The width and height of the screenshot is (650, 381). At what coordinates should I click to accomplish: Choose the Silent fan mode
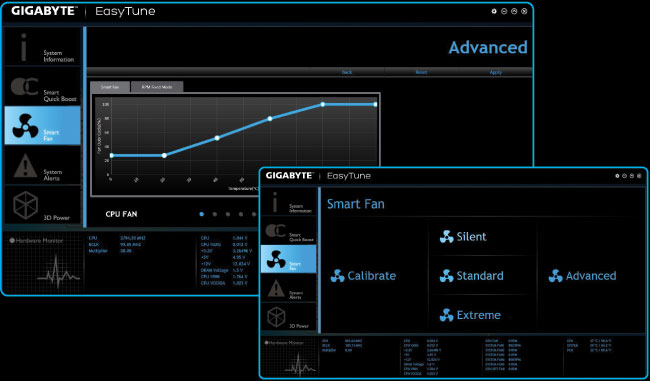(x=463, y=237)
